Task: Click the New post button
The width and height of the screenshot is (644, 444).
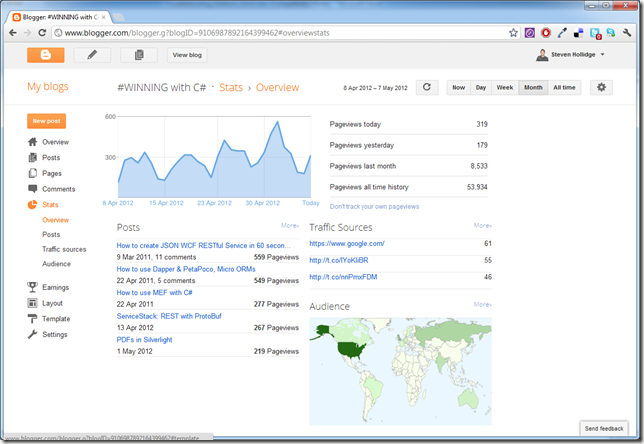Action: click(46, 121)
